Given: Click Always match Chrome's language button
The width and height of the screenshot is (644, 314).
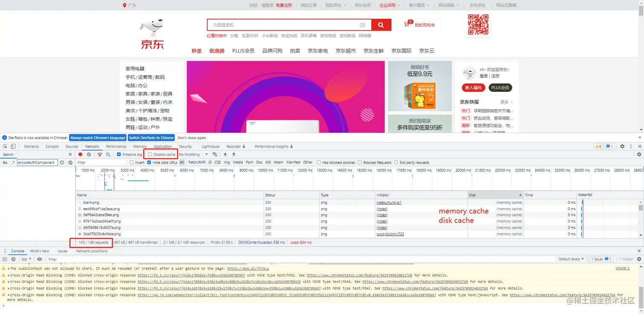Looking at the screenshot, I should pyautogui.click(x=98, y=138).
